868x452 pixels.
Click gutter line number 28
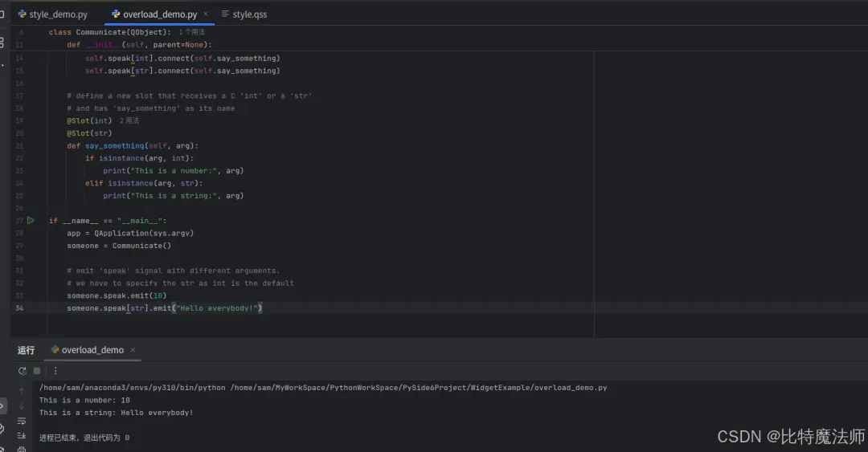pyautogui.click(x=19, y=234)
